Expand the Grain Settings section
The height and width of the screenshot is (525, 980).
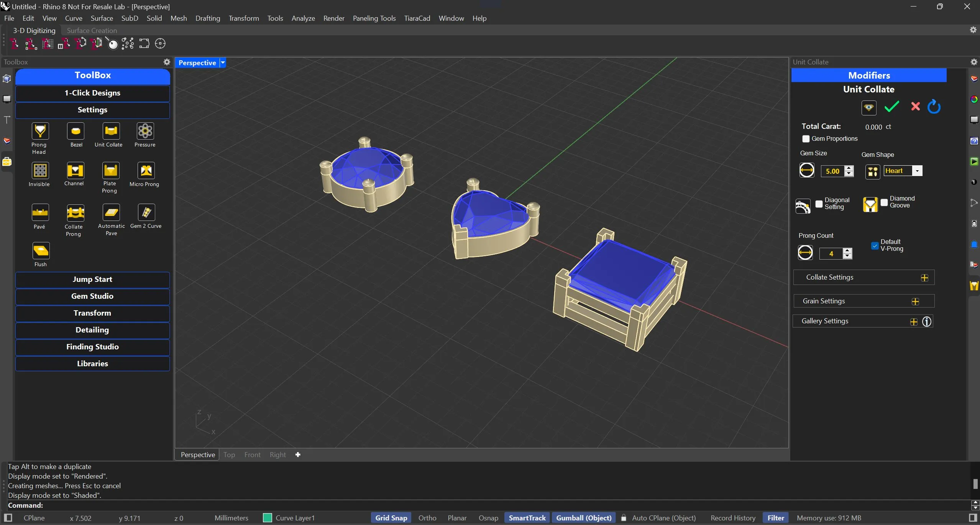[915, 301]
